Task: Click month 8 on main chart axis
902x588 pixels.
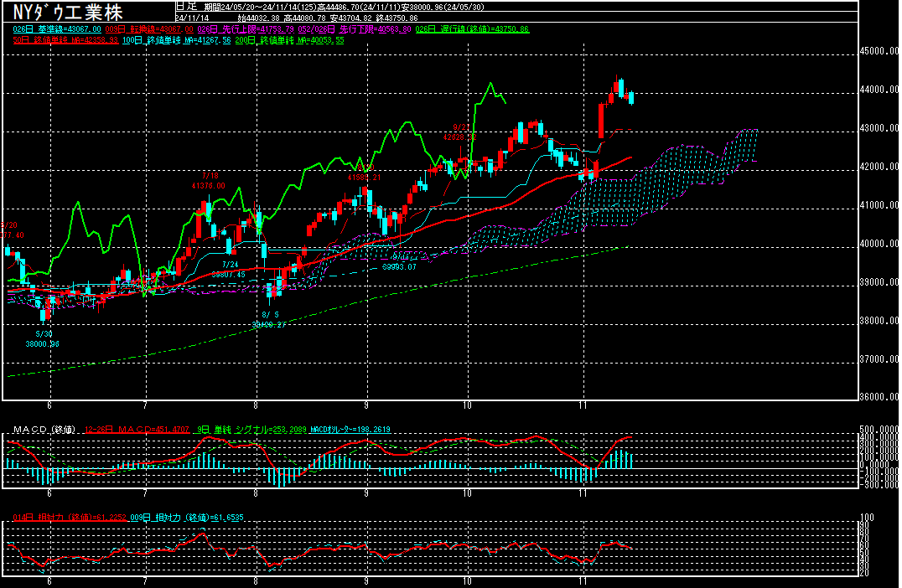Action: point(256,405)
